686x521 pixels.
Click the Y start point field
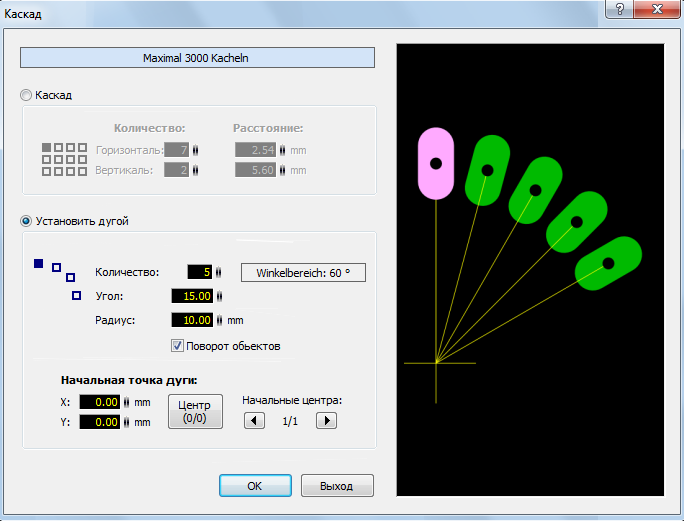[x=99, y=422]
